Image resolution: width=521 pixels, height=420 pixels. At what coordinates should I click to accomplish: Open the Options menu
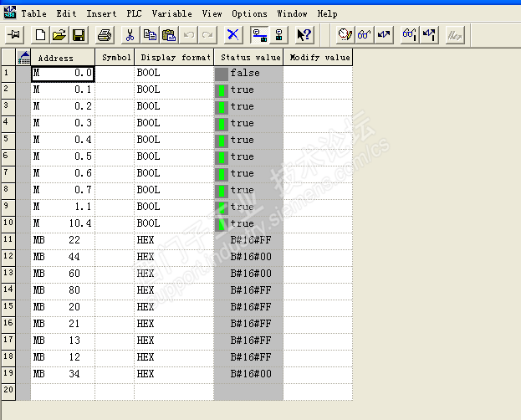249,13
